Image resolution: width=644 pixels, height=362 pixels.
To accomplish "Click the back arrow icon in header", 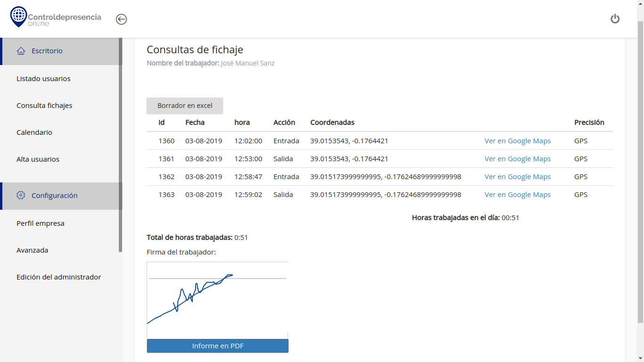I will [121, 19].
